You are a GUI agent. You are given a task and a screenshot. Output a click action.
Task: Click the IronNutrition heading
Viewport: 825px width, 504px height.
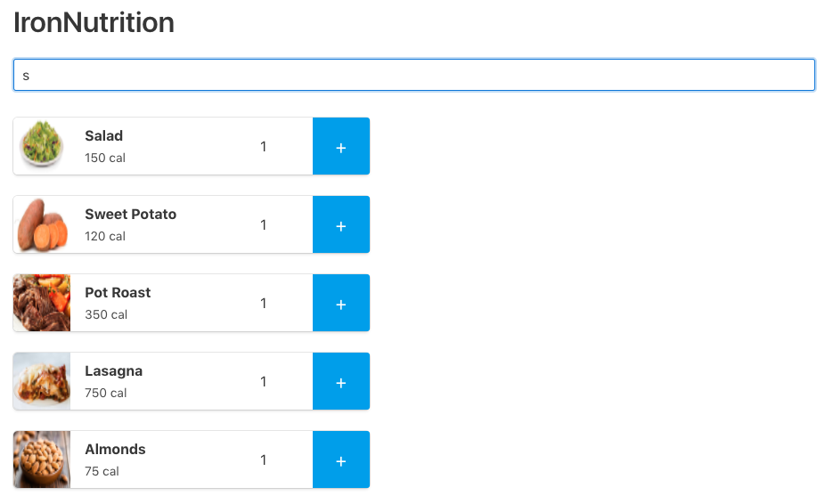94,23
